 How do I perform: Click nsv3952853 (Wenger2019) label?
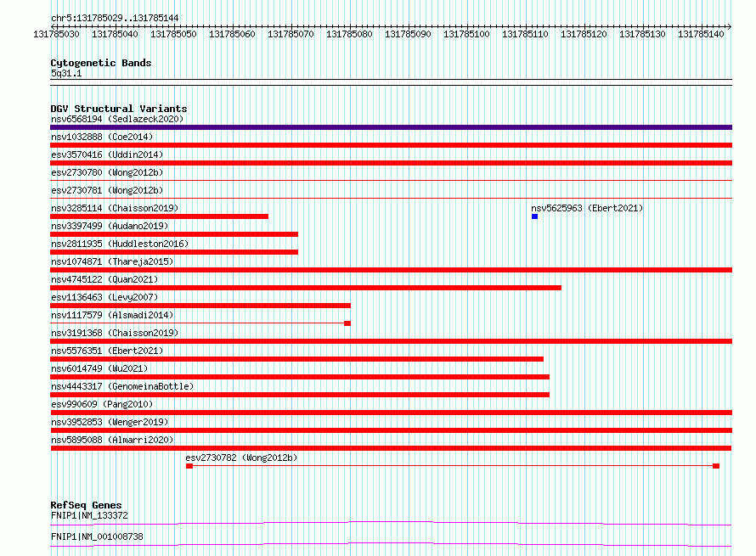click(x=110, y=422)
